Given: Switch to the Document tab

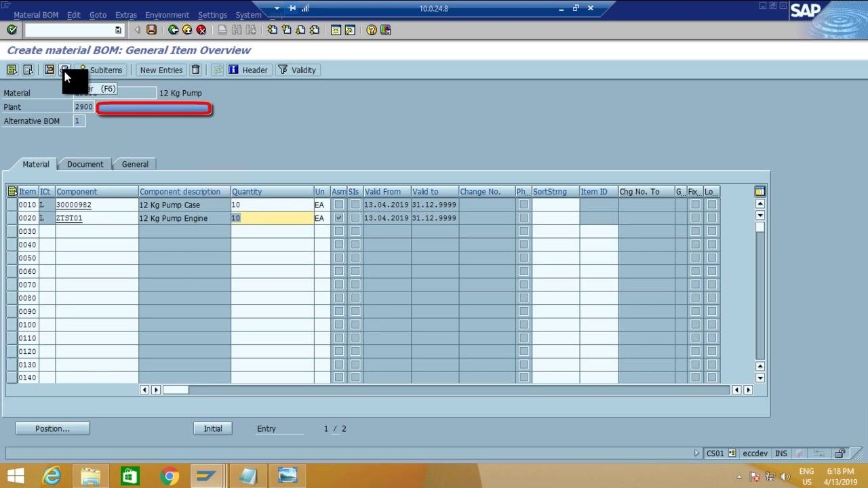Looking at the screenshot, I should point(85,164).
